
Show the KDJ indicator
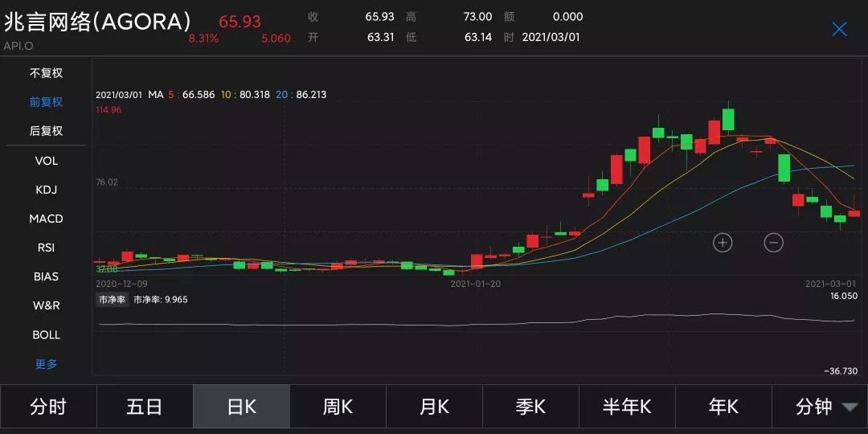[46, 190]
